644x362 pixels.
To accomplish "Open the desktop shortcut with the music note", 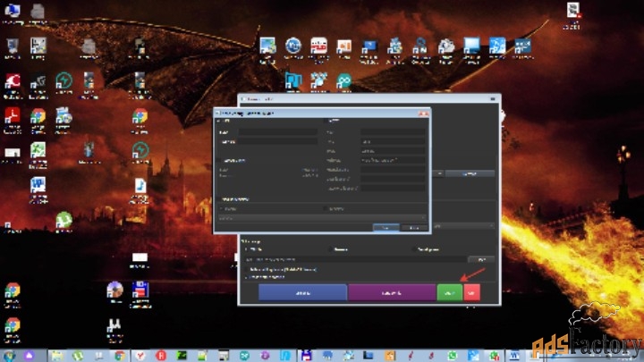I will click(140, 188).
